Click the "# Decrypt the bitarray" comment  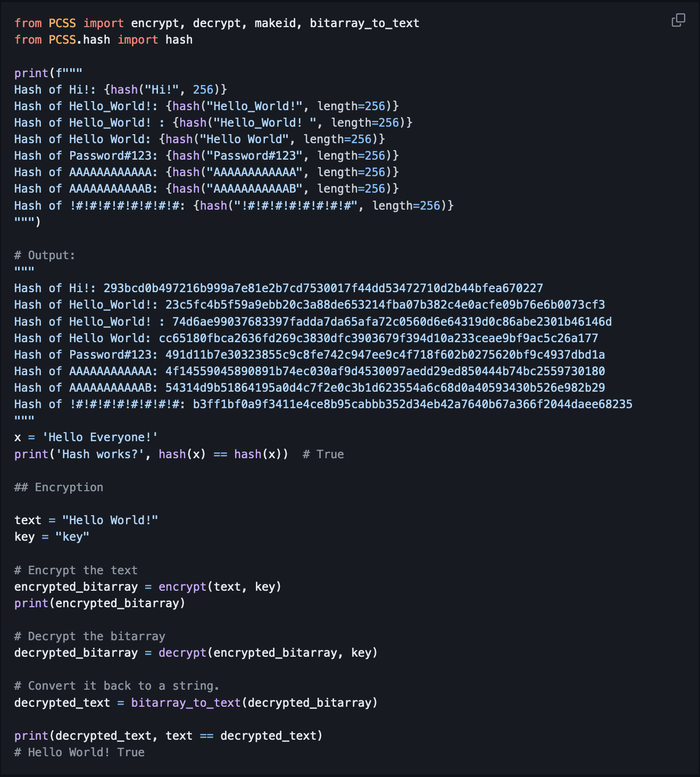click(x=89, y=637)
